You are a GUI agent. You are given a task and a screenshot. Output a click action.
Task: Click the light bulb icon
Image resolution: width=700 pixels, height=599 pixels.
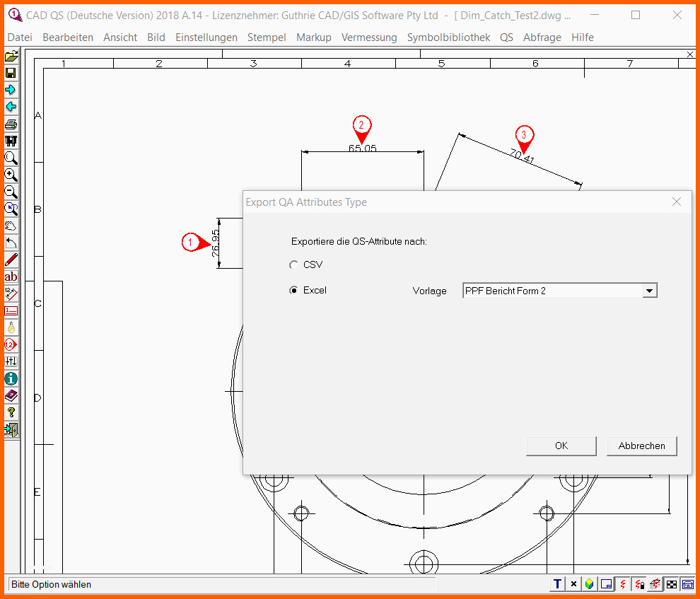tap(11, 327)
